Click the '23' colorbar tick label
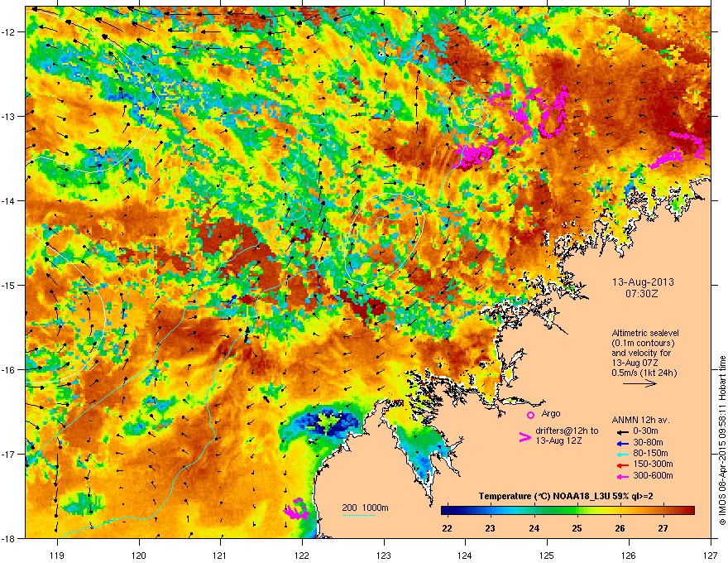The height and width of the screenshot is (563, 728). (x=491, y=528)
